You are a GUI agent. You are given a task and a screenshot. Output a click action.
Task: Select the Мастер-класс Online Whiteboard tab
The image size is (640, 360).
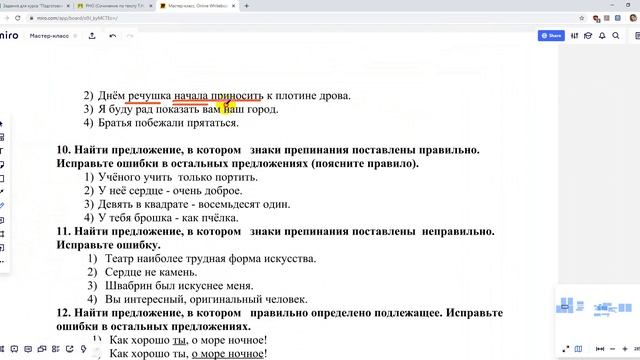[197, 6]
